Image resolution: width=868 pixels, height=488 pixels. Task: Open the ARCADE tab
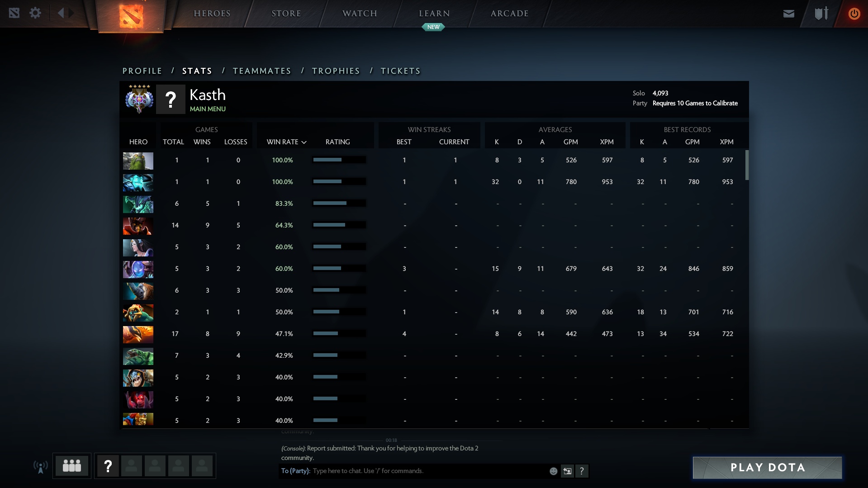click(510, 14)
